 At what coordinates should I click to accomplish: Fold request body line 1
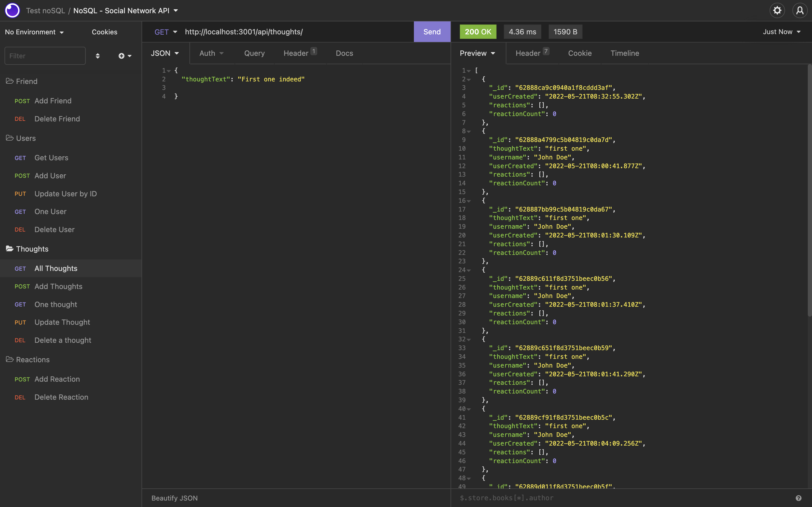tap(169, 71)
